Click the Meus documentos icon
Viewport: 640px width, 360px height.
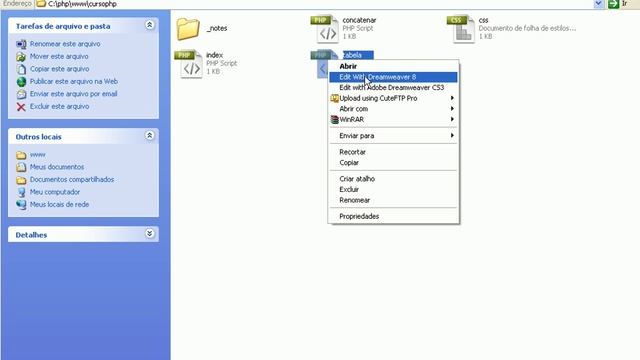point(21,167)
